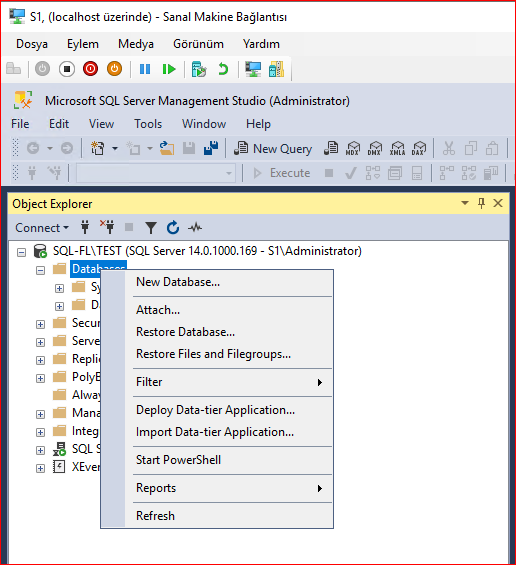The image size is (516, 565).
Task: Click the Turn Off stop icon
Action: pos(67,68)
